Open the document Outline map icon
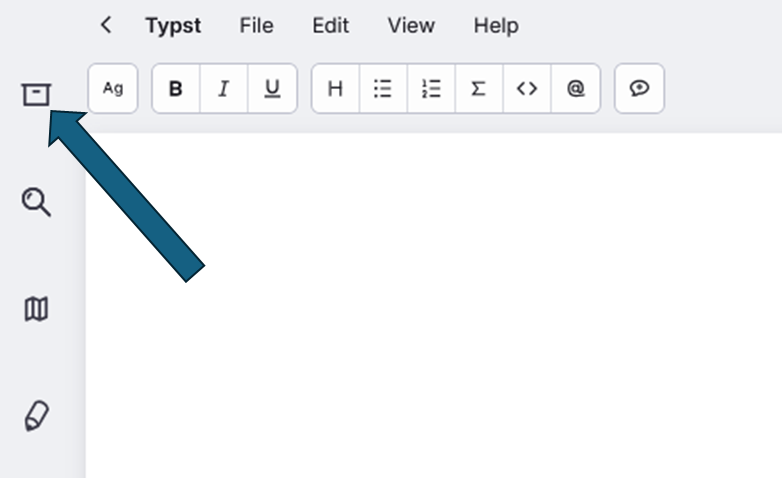This screenshot has height=478, width=782. coord(36,310)
